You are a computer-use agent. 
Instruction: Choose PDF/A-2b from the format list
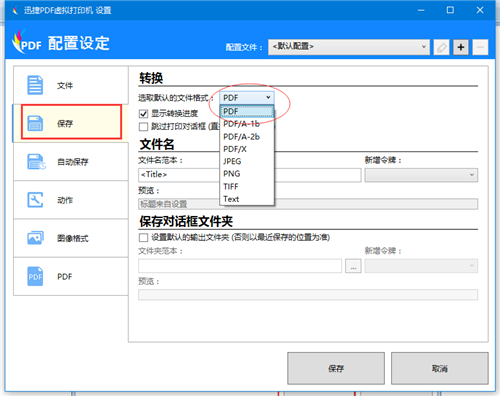(247, 137)
